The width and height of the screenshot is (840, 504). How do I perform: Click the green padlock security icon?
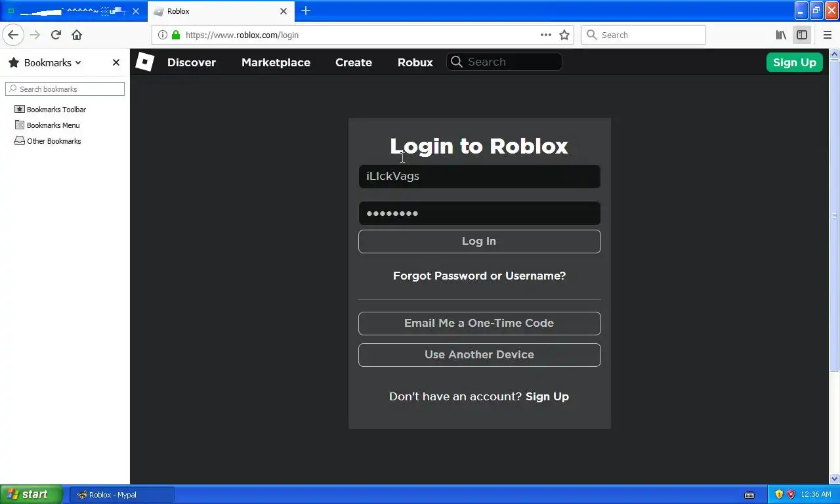(x=175, y=35)
